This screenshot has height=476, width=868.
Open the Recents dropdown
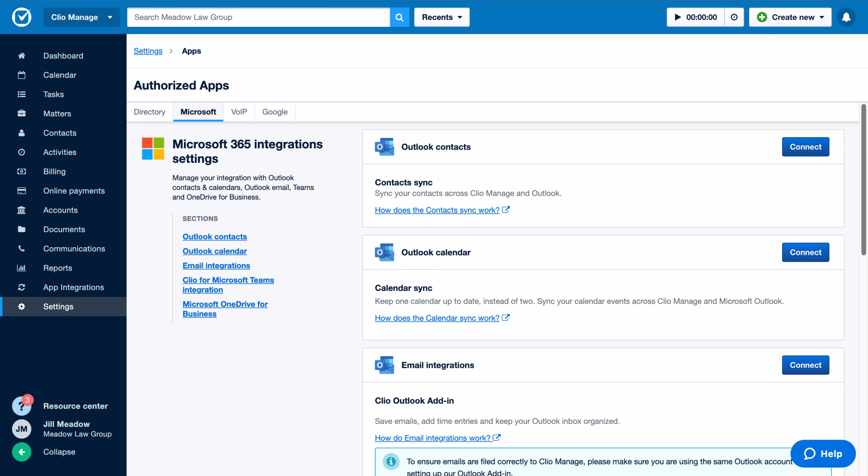coord(441,17)
